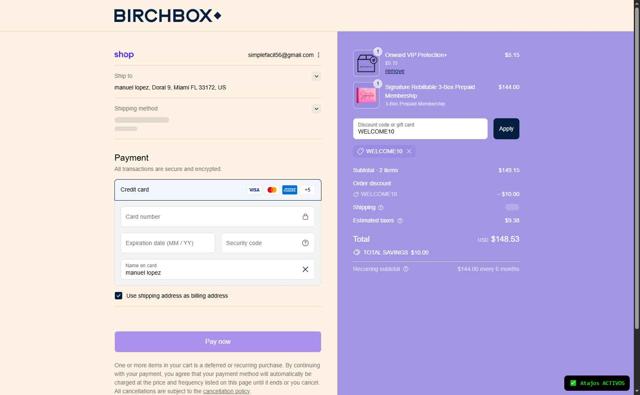Click the Signature Refillable Membership thumbnail
The height and width of the screenshot is (395, 640).
[x=366, y=95]
